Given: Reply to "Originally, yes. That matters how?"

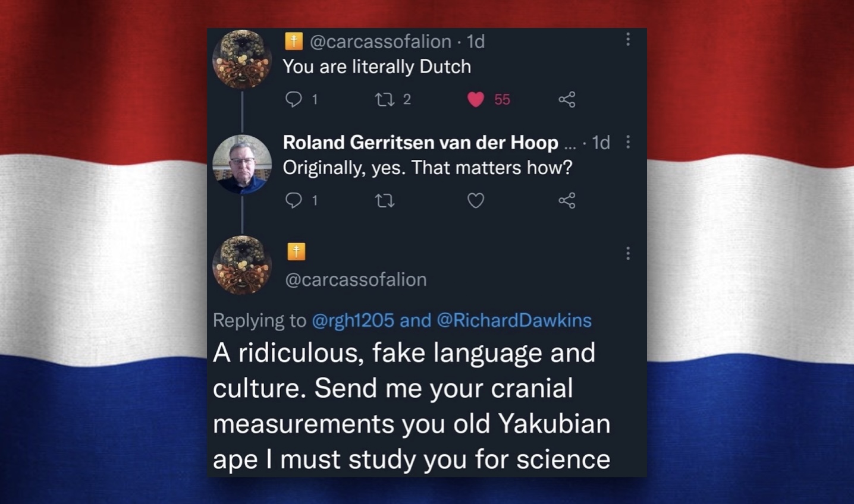Looking at the screenshot, I should (294, 200).
